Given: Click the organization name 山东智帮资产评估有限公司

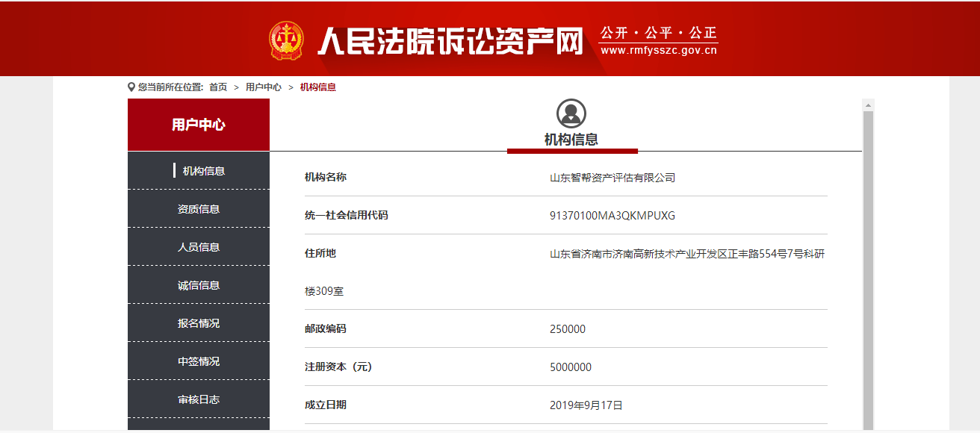Looking at the screenshot, I should pos(612,178).
